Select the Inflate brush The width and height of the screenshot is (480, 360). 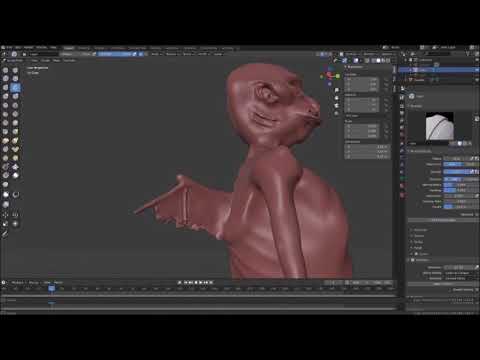[6, 96]
